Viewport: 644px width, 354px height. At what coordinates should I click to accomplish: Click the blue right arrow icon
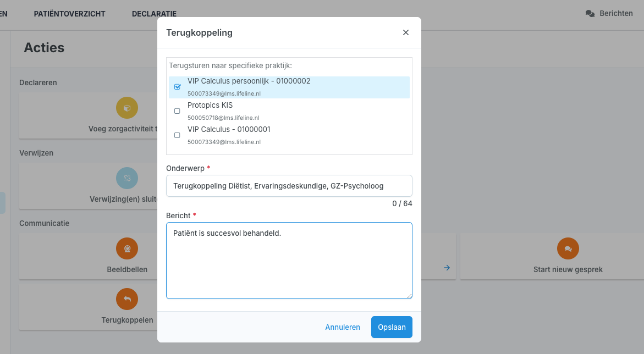pyautogui.click(x=447, y=268)
